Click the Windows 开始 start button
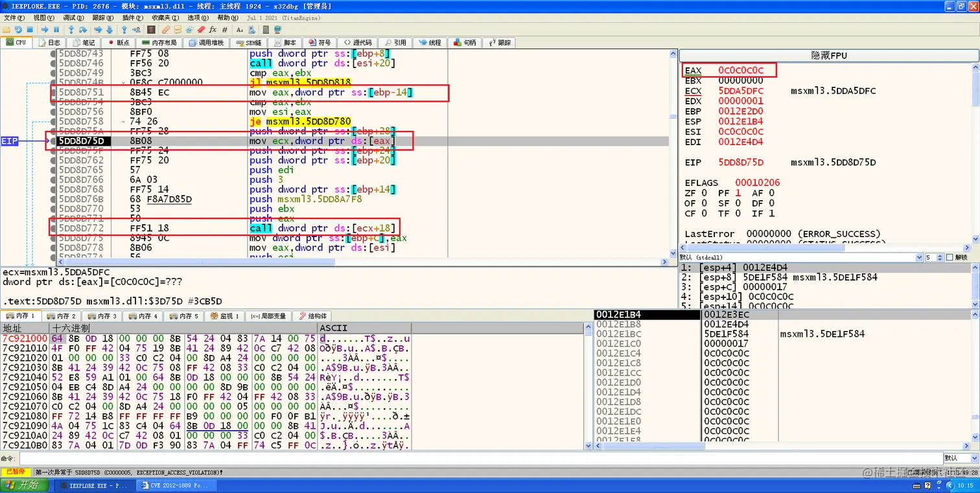Image resolution: width=980 pixels, height=493 pixels. click(x=25, y=485)
